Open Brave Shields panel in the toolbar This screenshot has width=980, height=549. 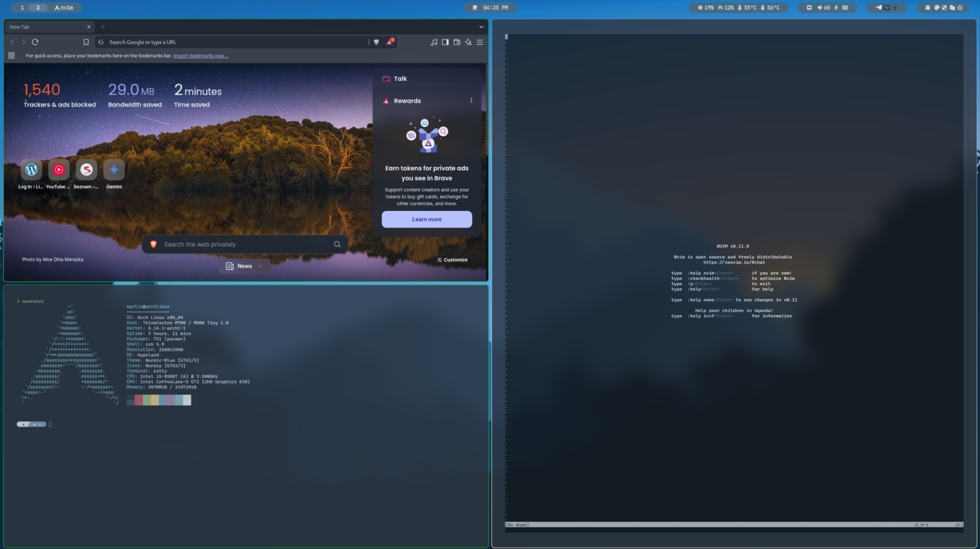tap(376, 41)
